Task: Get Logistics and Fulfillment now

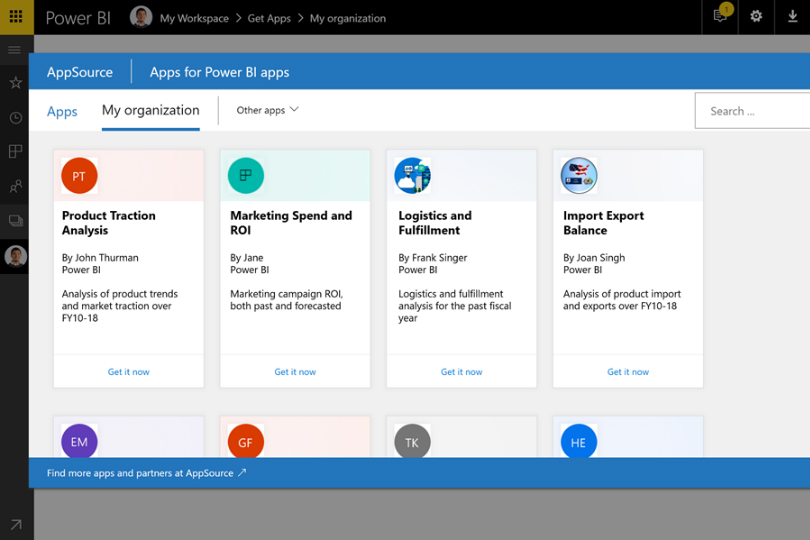Action: click(461, 372)
